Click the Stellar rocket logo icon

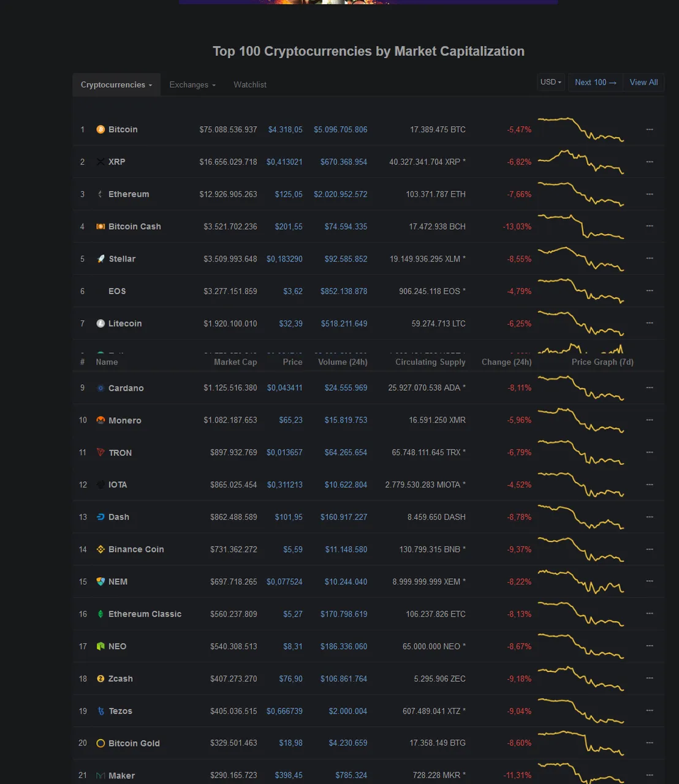coord(101,259)
